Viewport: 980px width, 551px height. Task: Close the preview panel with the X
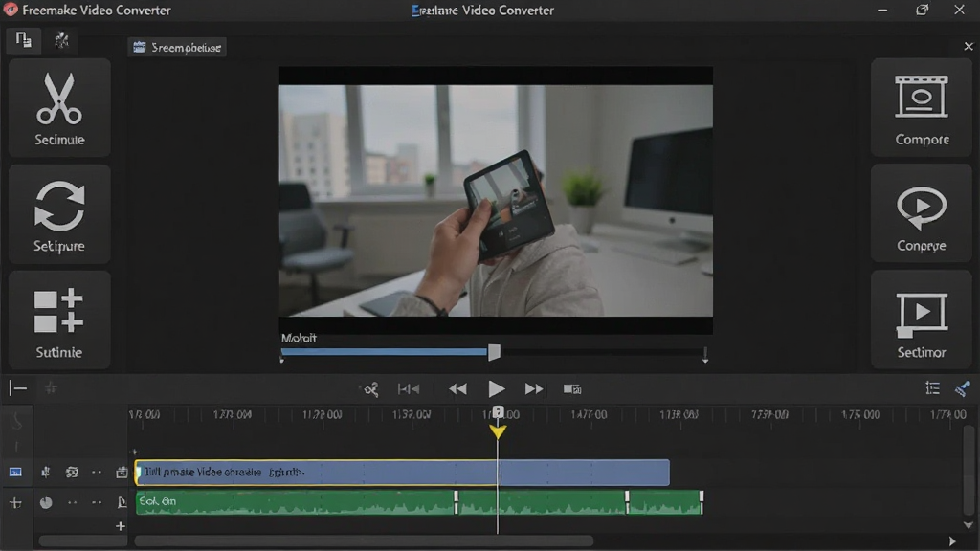click(969, 47)
